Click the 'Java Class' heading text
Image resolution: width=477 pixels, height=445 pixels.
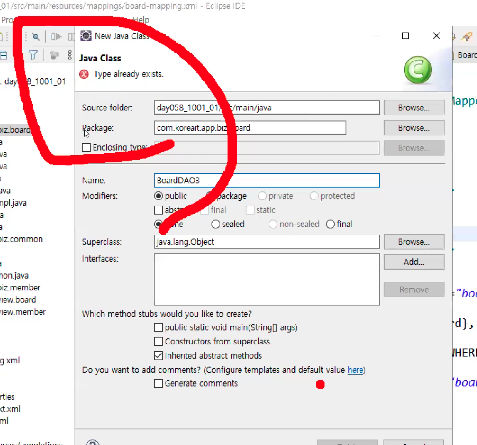(x=100, y=58)
